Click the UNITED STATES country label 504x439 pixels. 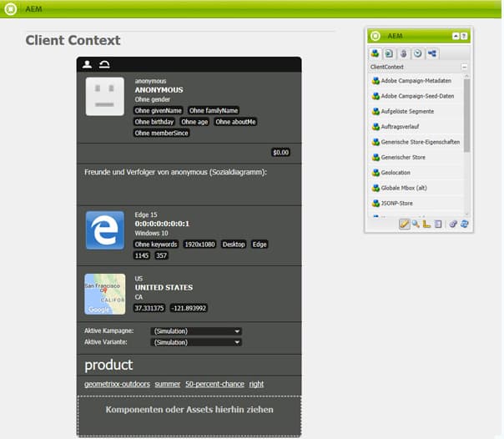click(164, 288)
